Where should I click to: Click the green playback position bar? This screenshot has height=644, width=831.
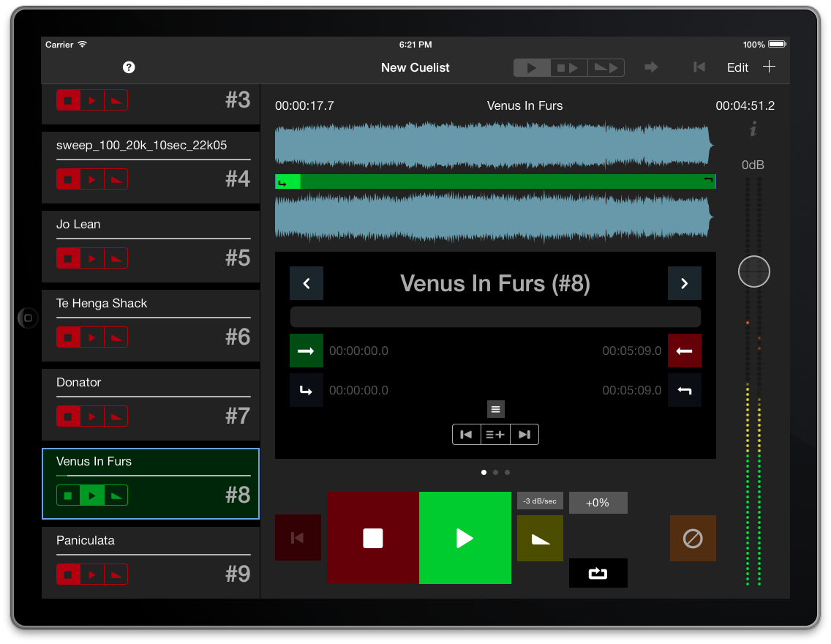tap(495, 181)
